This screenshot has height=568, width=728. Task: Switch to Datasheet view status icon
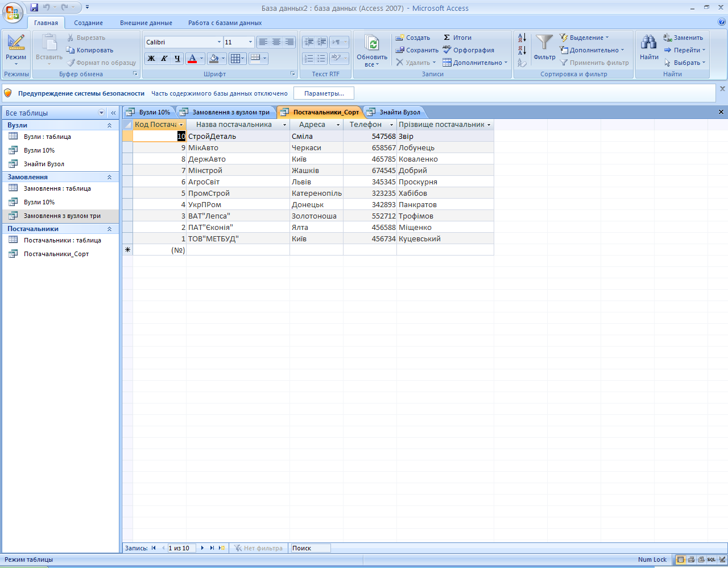[x=680, y=559]
